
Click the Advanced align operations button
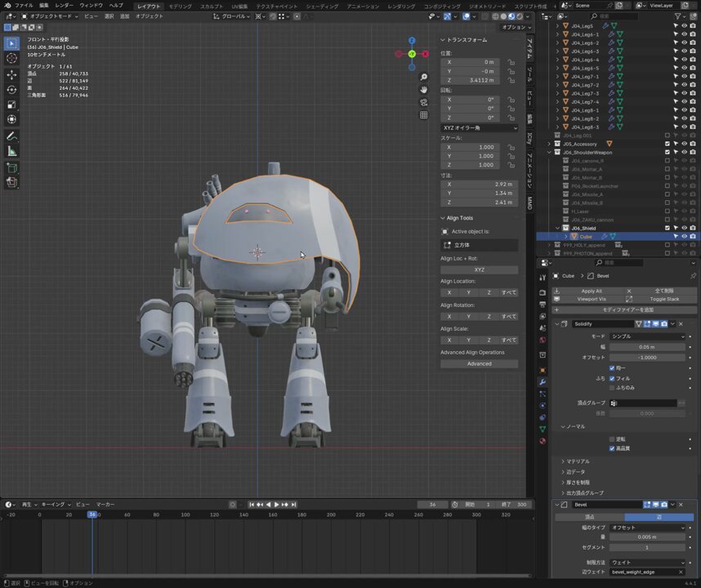pyautogui.click(x=480, y=363)
